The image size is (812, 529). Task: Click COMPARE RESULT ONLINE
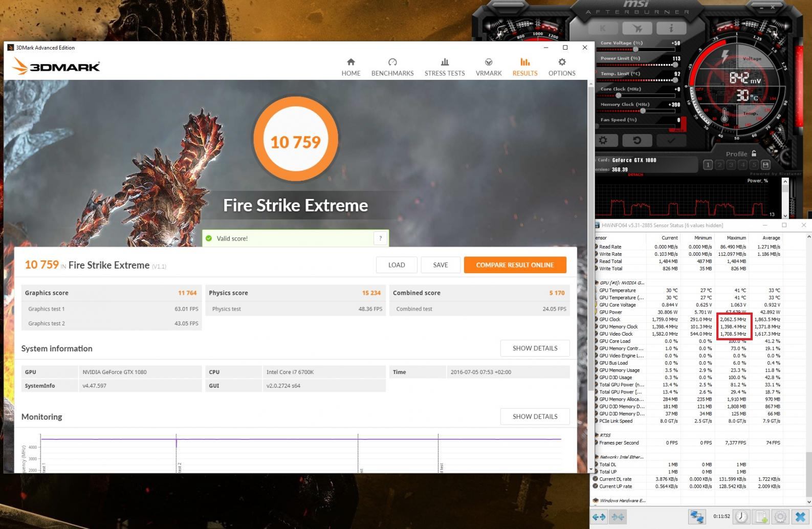[515, 265]
